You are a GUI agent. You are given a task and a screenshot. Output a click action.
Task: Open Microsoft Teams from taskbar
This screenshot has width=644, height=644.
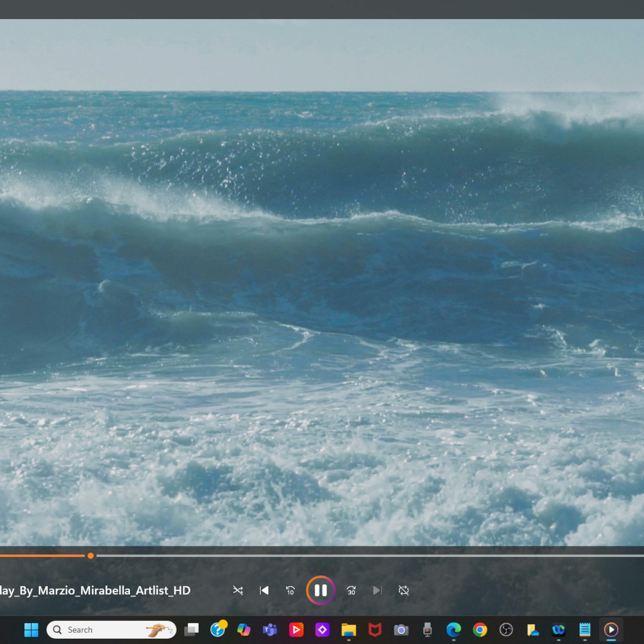tap(270, 630)
